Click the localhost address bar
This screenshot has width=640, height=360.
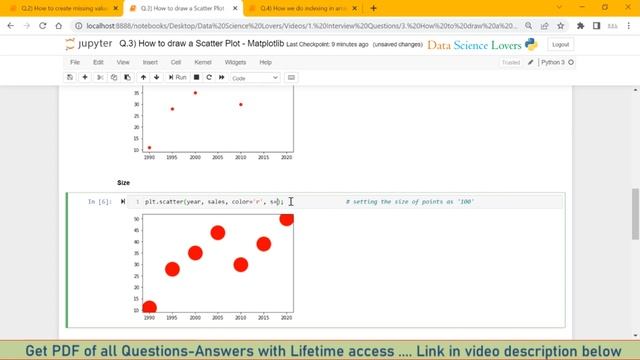(302, 26)
